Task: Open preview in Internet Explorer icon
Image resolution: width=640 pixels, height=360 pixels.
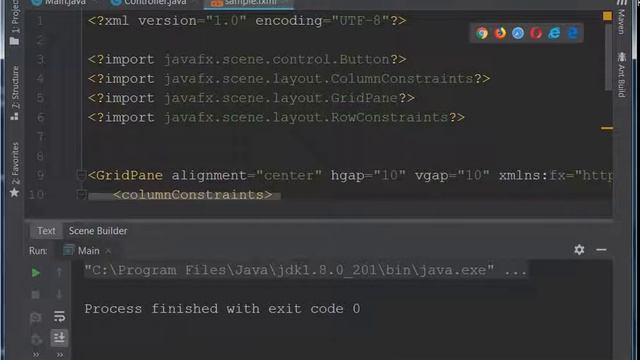Action: click(x=554, y=33)
